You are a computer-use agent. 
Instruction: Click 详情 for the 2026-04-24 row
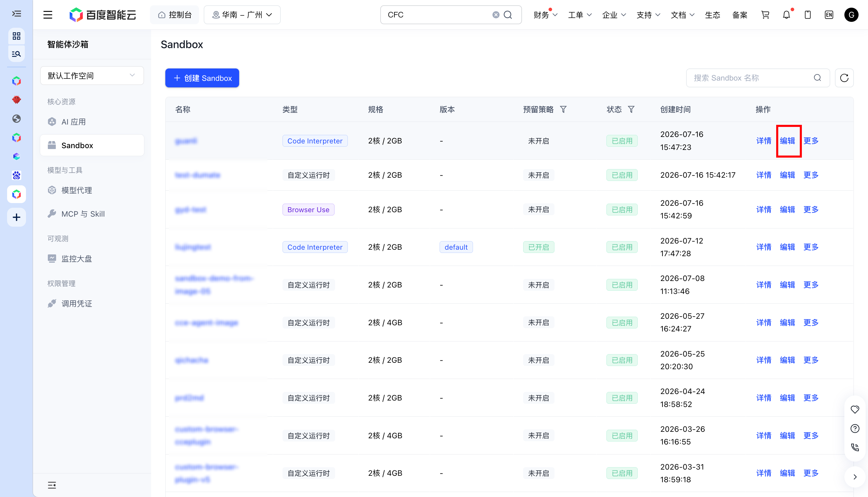click(x=763, y=398)
